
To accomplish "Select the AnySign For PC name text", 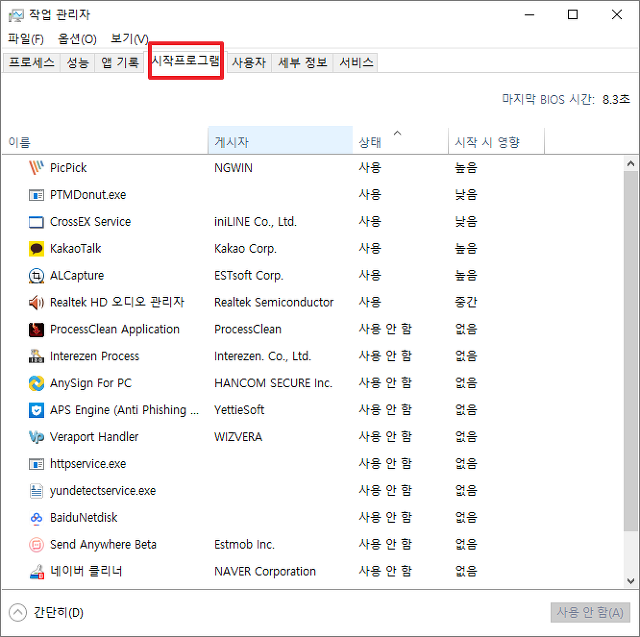I will coord(91,383).
